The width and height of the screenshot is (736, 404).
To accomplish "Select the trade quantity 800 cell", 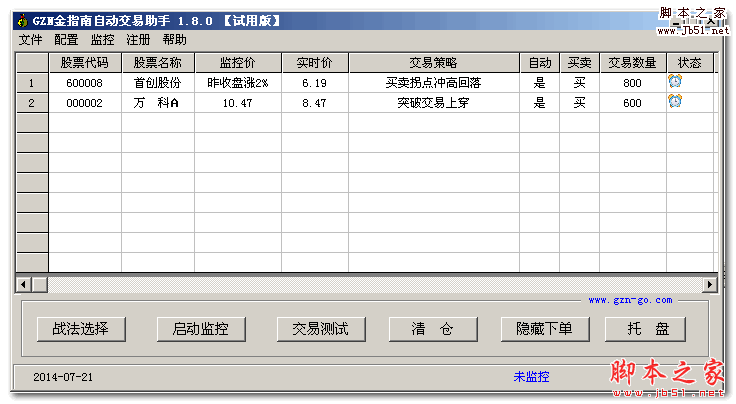I will pos(633,83).
